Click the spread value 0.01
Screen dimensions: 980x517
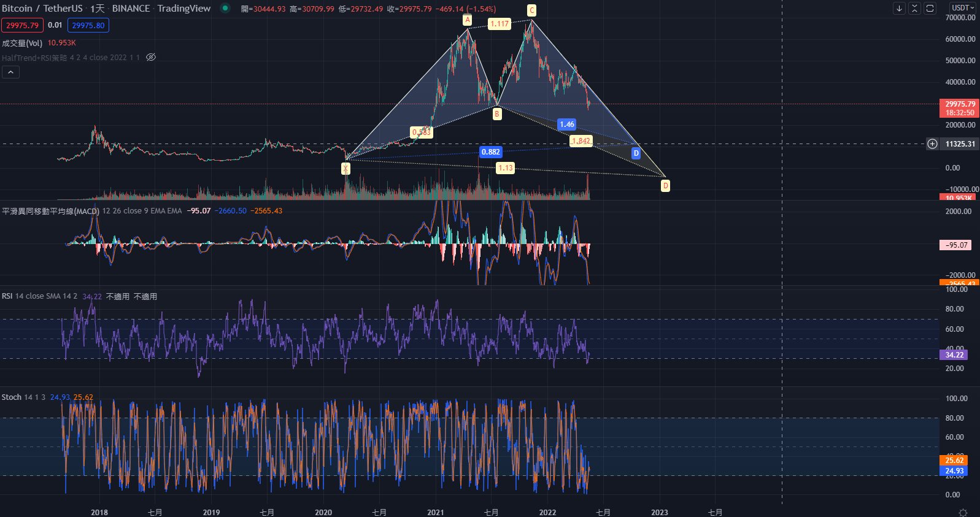click(x=55, y=25)
